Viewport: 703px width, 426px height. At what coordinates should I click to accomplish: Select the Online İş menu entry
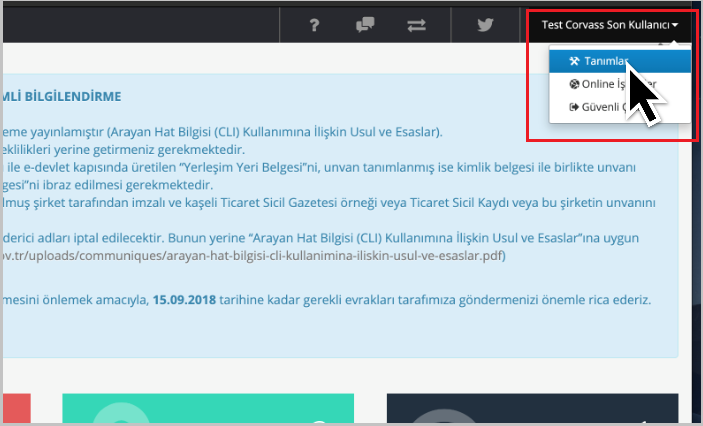(x=620, y=84)
